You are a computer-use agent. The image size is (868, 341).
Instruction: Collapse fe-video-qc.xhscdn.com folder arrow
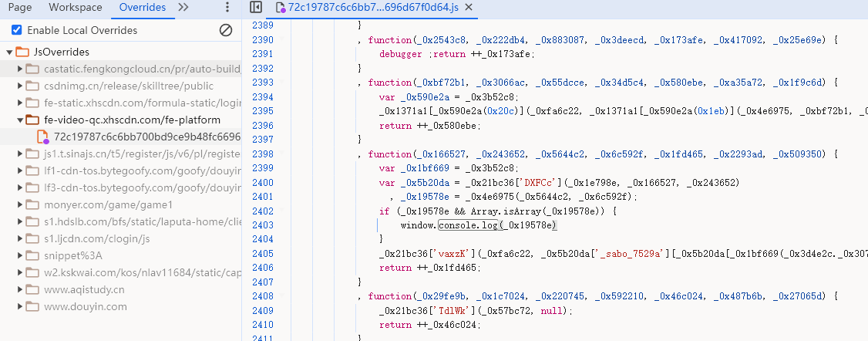click(x=20, y=120)
